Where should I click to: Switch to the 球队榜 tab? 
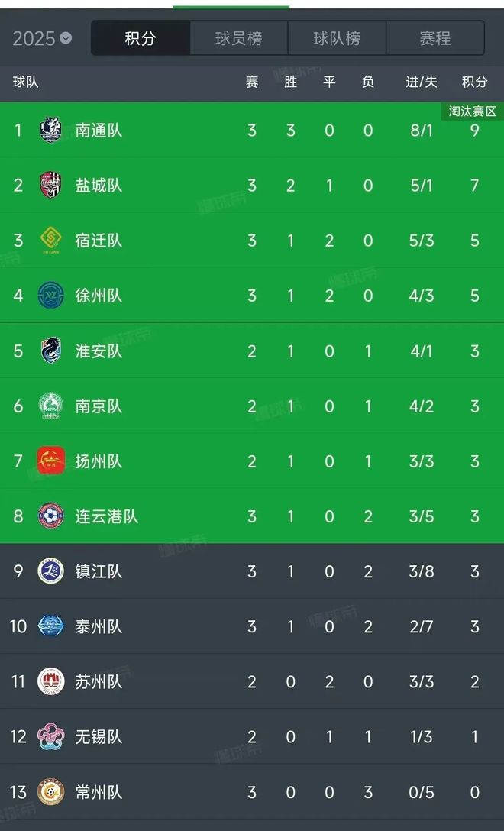[337, 38]
